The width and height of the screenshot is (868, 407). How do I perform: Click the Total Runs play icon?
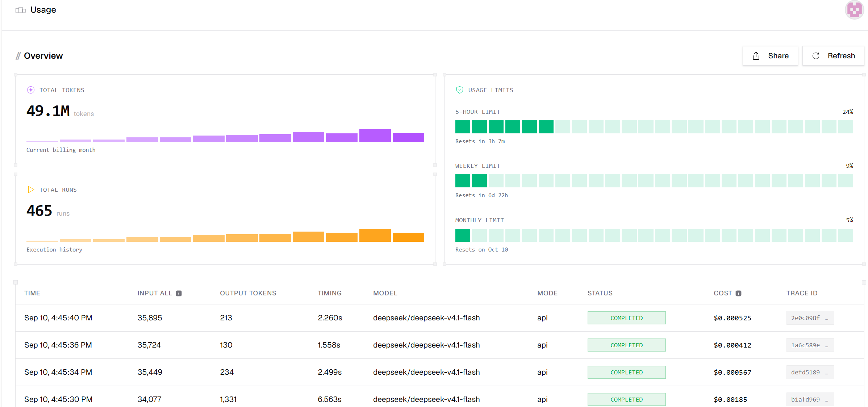31,190
